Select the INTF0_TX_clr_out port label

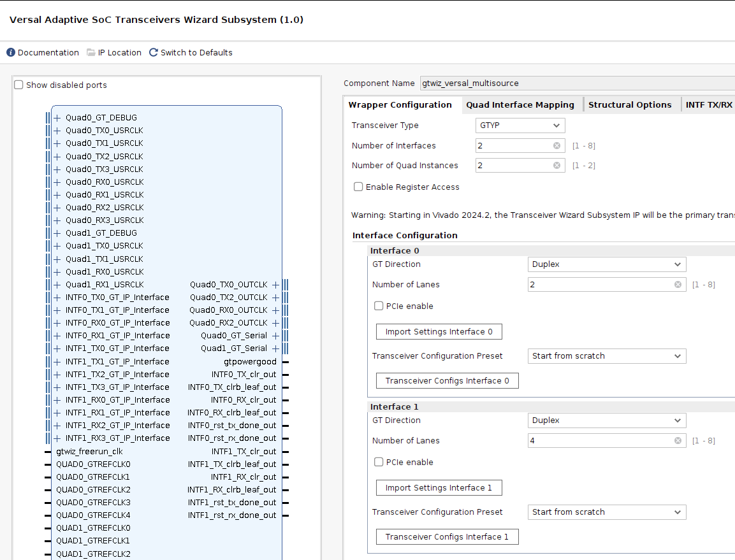[x=244, y=375]
